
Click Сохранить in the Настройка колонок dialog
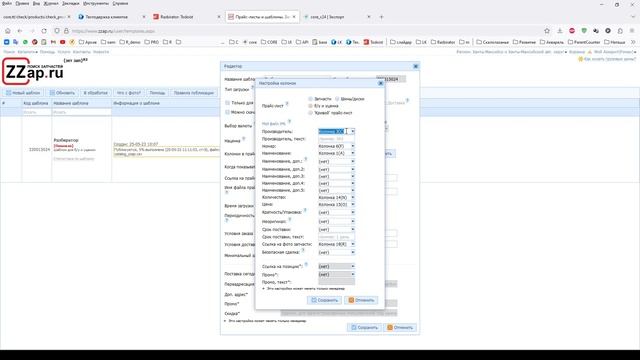point(324,300)
